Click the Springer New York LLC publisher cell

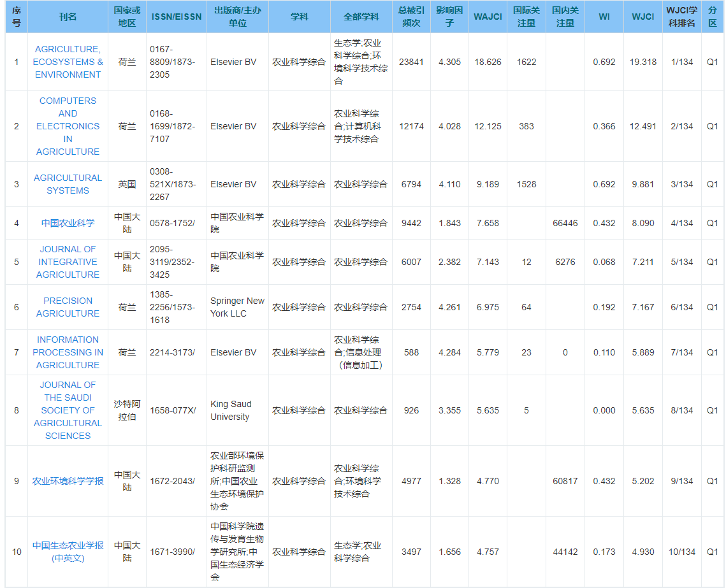pos(238,307)
